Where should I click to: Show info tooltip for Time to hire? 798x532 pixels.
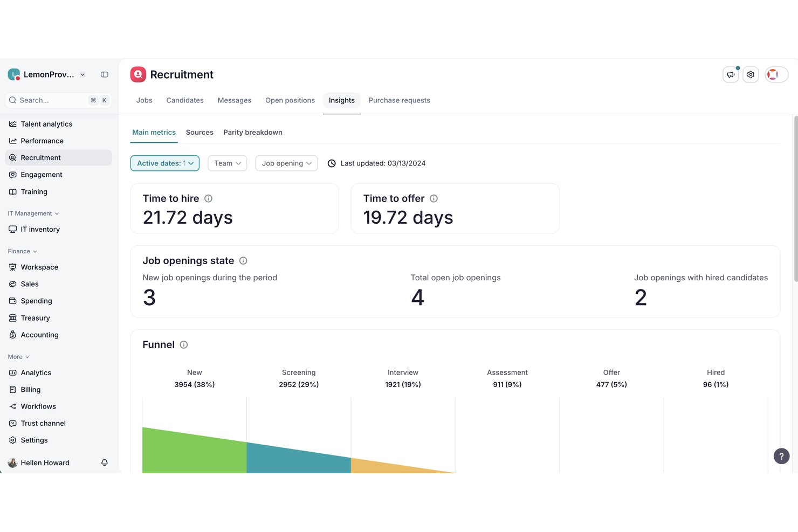pyautogui.click(x=208, y=198)
